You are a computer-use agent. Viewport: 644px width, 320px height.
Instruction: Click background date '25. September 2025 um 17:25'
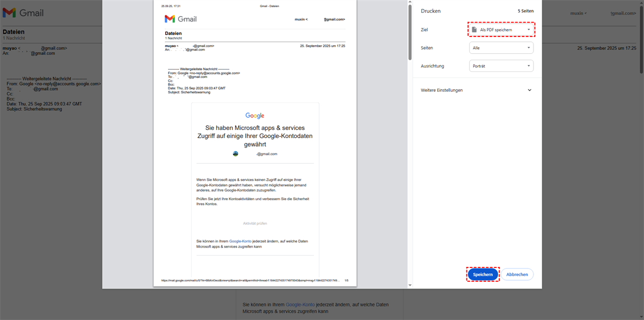coord(607,48)
